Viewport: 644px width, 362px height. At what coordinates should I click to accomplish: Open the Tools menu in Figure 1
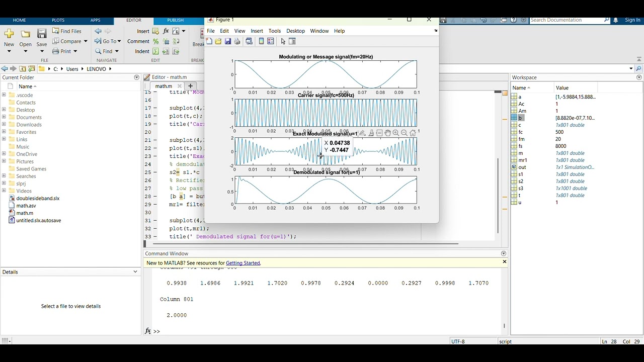[x=274, y=31]
